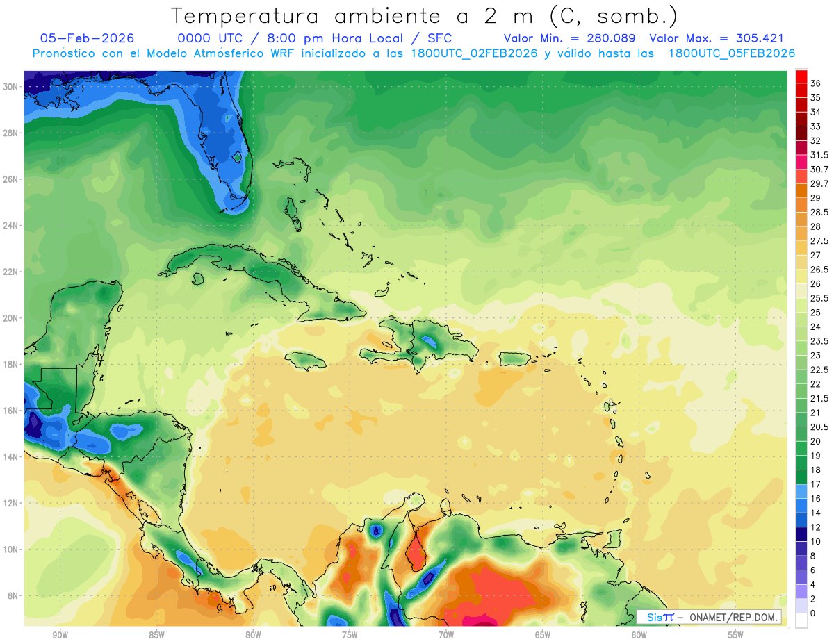
Task: Click the '85W' longitude label
Action: [x=156, y=635]
